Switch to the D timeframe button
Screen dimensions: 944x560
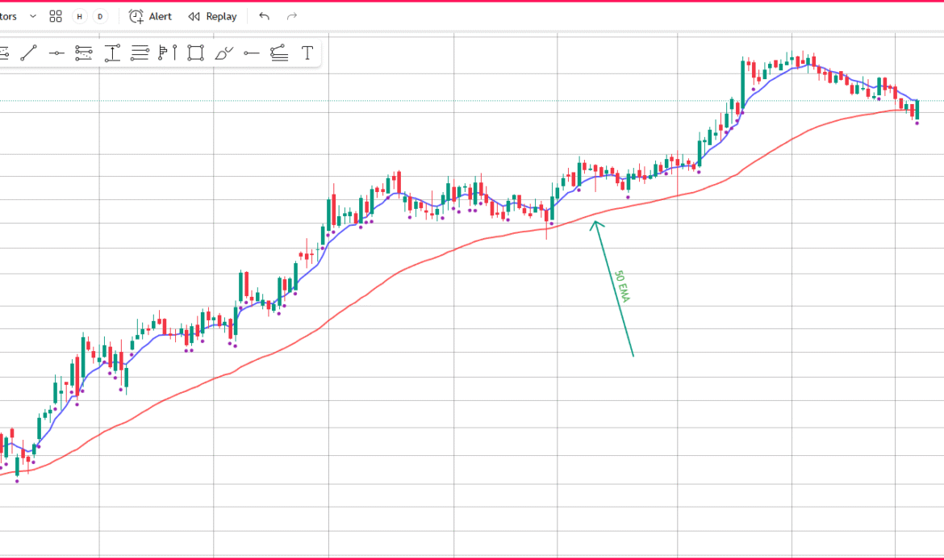[x=100, y=16]
